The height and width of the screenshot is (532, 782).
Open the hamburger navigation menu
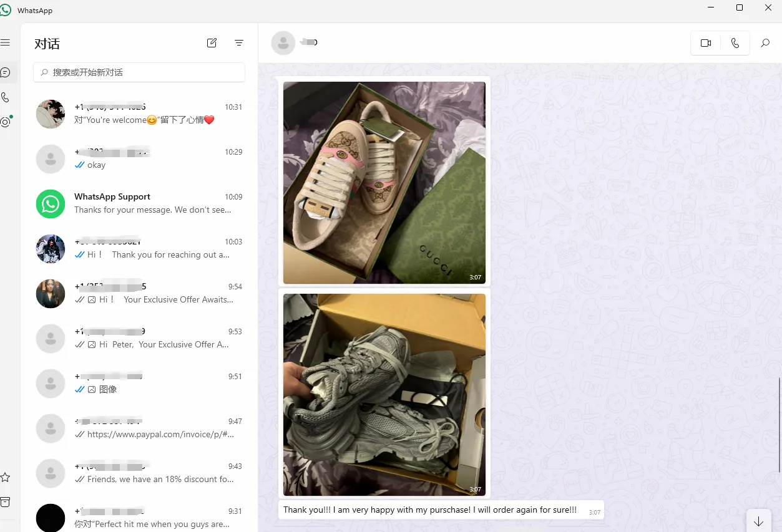click(x=5, y=42)
